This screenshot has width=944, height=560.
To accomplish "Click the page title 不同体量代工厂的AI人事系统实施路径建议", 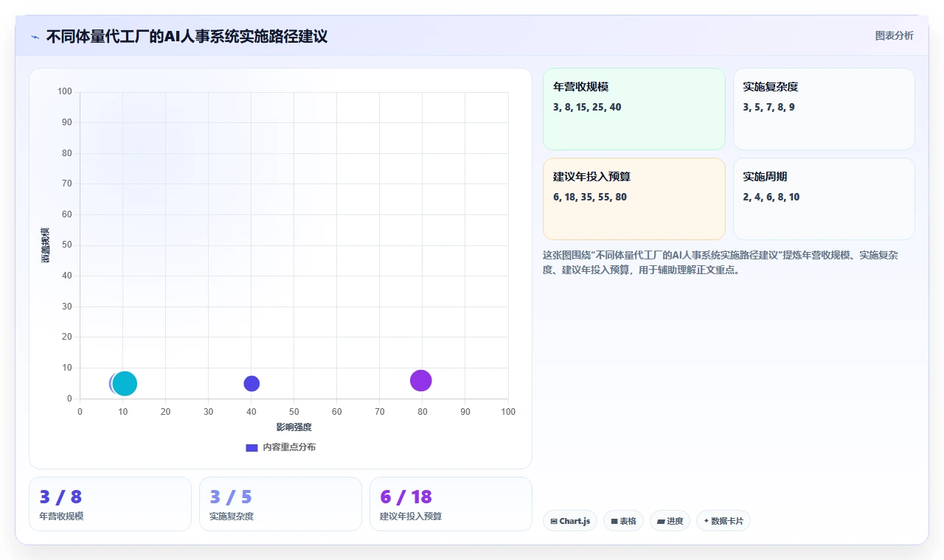I will pyautogui.click(x=187, y=36).
